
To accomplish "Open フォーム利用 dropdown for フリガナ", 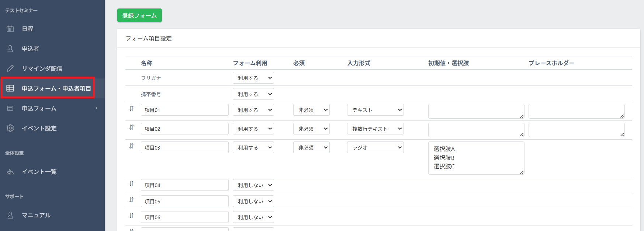I will coord(253,78).
